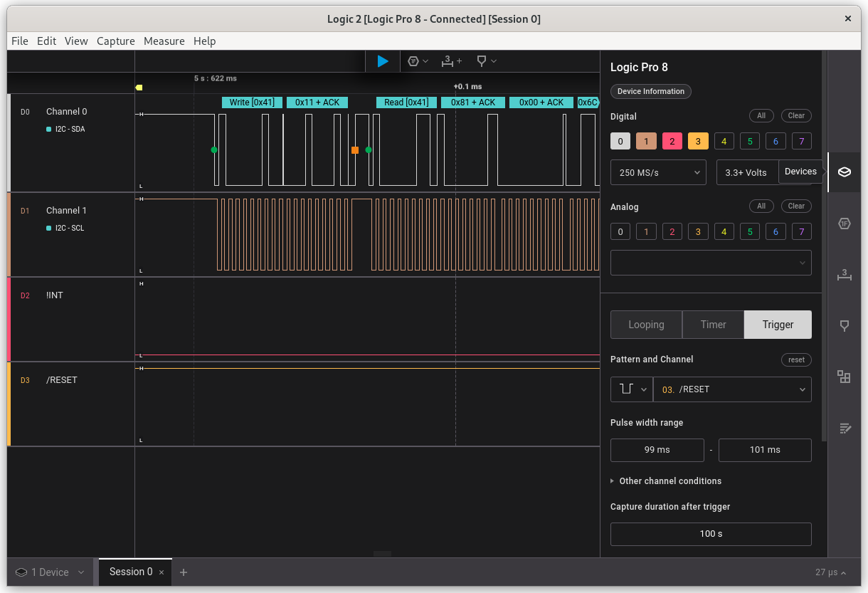Open the Markers panel in the sidebar
868x593 pixels.
845,325
